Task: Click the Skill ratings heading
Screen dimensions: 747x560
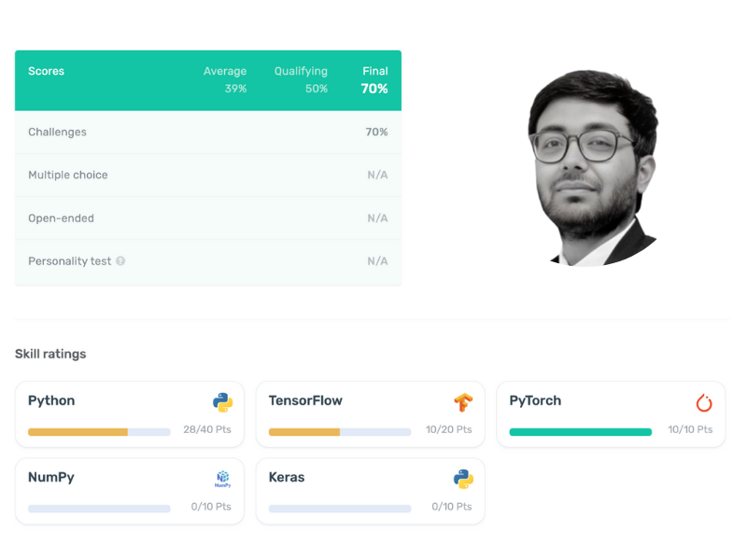Action: pyautogui.click(x=50, y=354)
